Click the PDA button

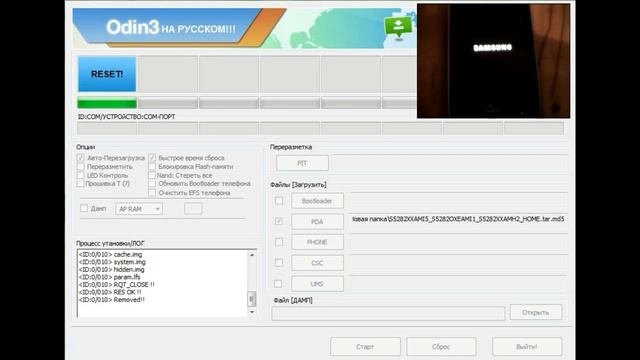pos(317,222)
